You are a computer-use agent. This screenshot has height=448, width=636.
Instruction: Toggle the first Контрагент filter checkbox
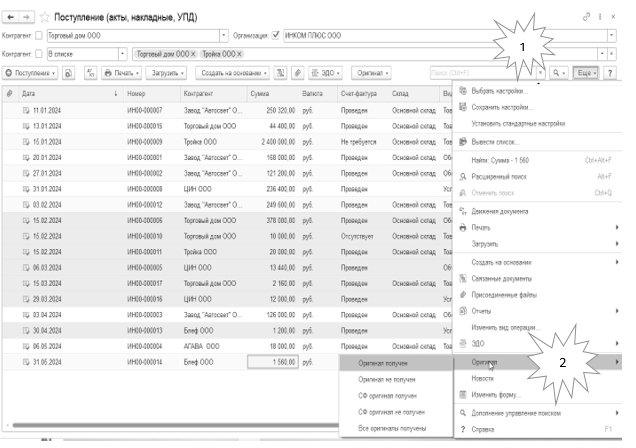[x=39, y=35]
